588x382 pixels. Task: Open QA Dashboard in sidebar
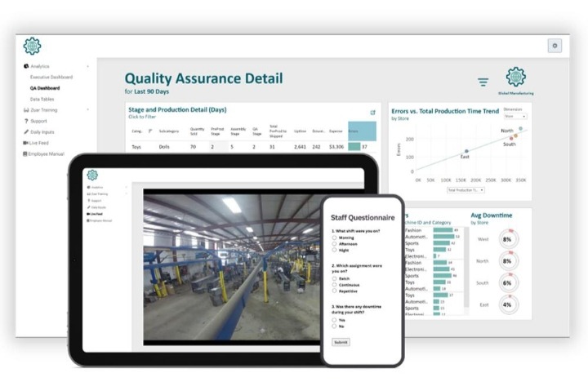(x=45, y=88)
